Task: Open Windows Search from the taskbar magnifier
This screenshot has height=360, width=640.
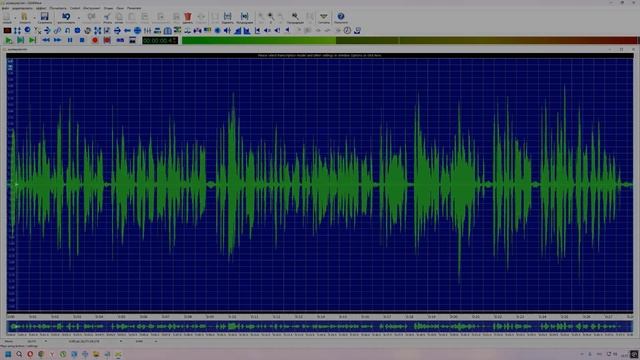Action: (x=19, y=354)
